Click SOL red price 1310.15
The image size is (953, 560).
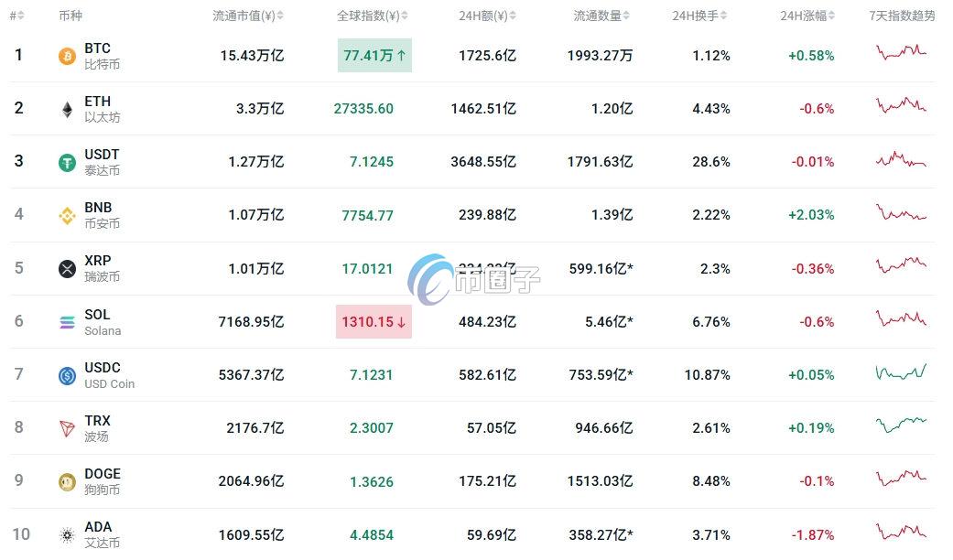374,321
